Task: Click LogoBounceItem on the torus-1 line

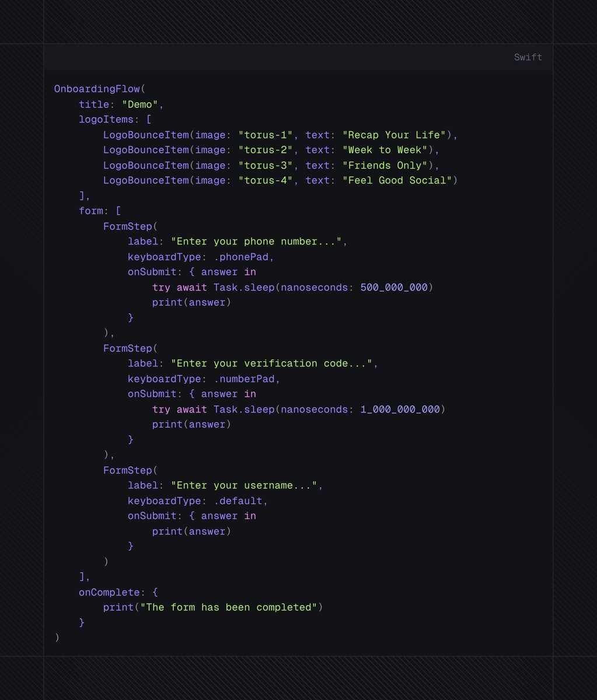Action: (146, 135)
